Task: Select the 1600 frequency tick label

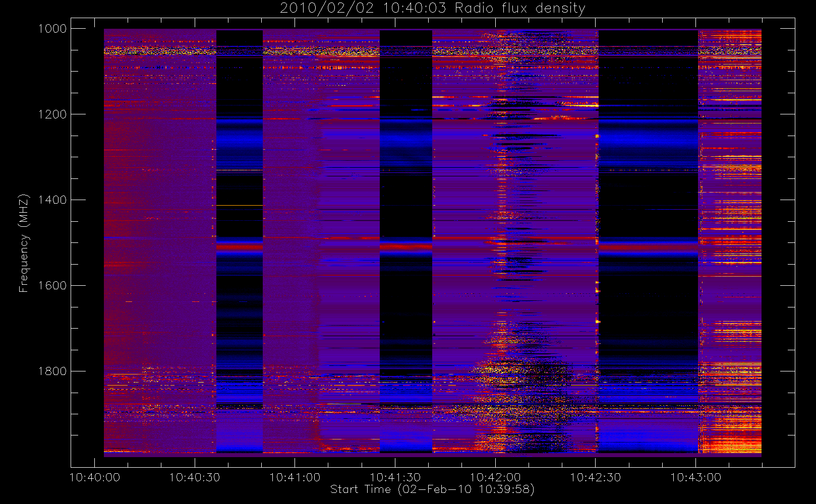Action: [x=52, y=286]
